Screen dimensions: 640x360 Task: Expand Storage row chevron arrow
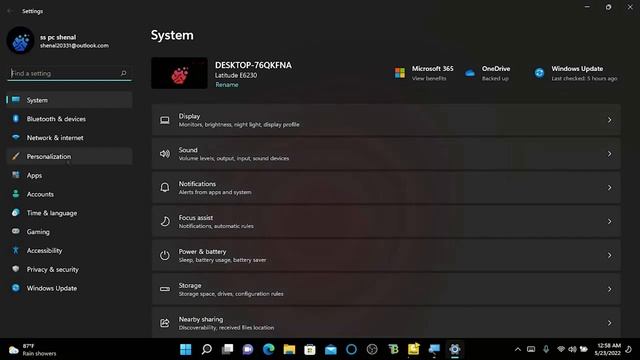[609, 289]
